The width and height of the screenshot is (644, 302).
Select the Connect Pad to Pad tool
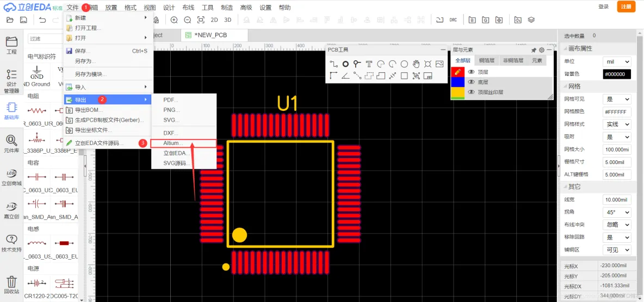coord(357,75)
